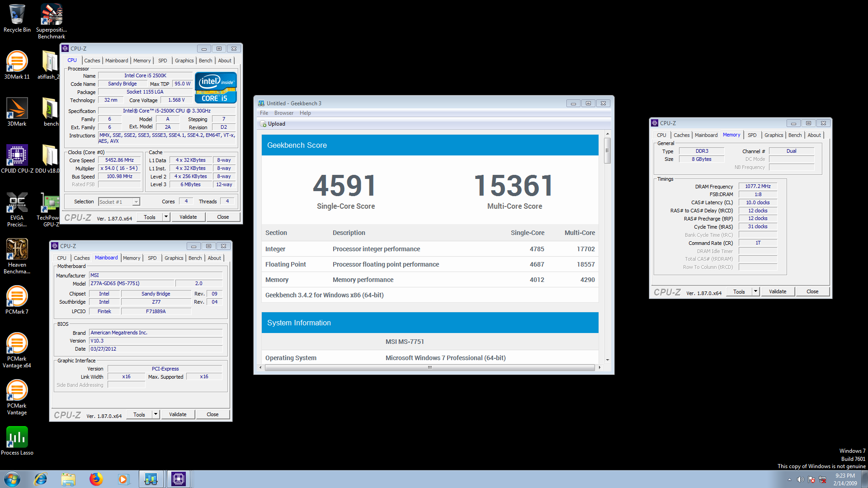Expand Tools dropdown in top CPU-Z window
Screen dimensions: 868x488
(x=166, y=217)
